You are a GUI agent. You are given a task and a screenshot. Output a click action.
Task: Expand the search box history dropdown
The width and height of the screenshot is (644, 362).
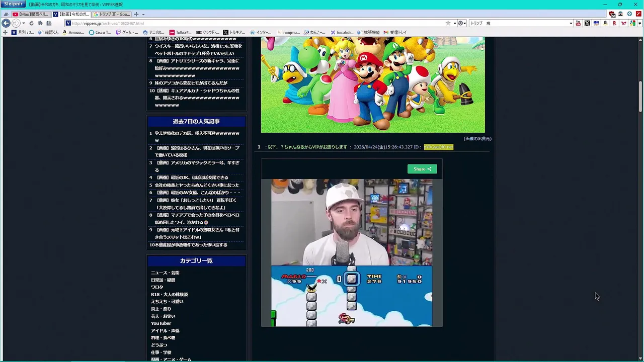[x=571, y=23]
